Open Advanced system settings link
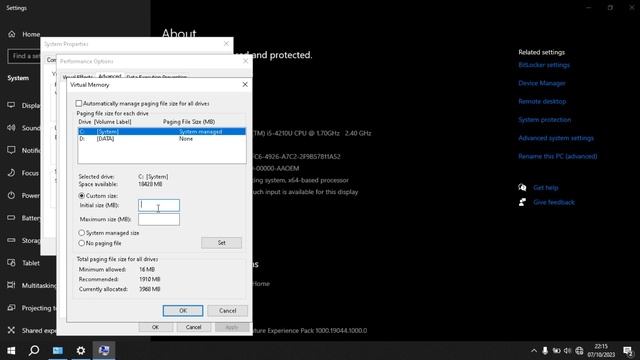 pos(556,138)
